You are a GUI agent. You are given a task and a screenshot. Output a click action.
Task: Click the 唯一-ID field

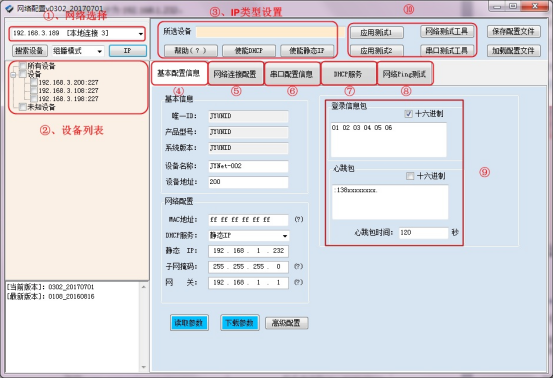pyautogui.click(x=248, y=116)
